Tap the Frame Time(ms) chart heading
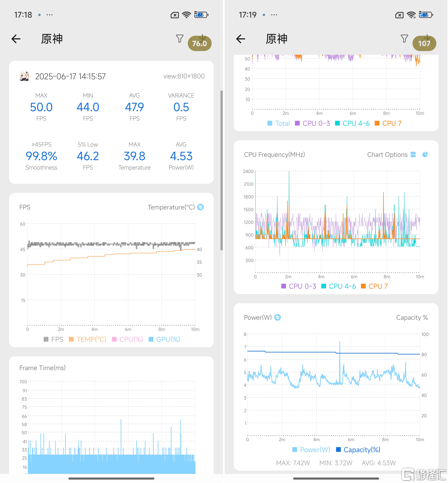This screenshot has width=448, height=483. [x=42, y=368]
